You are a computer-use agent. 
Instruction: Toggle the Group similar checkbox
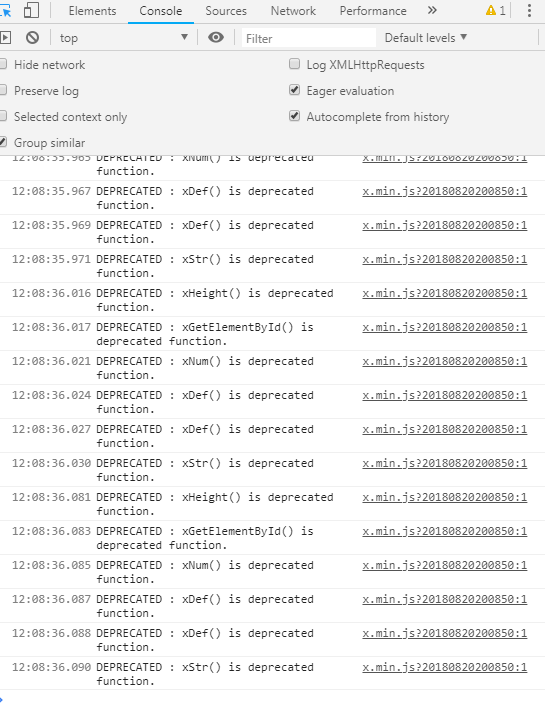point(3,142)
